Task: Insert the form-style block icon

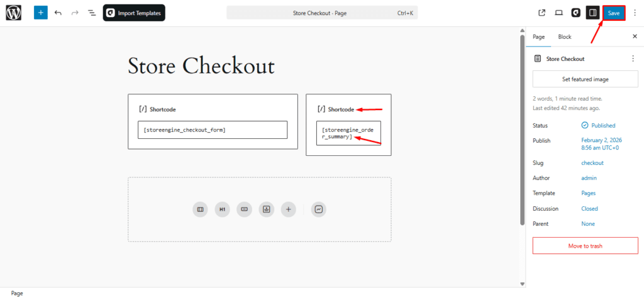Action: click(266, 209)
